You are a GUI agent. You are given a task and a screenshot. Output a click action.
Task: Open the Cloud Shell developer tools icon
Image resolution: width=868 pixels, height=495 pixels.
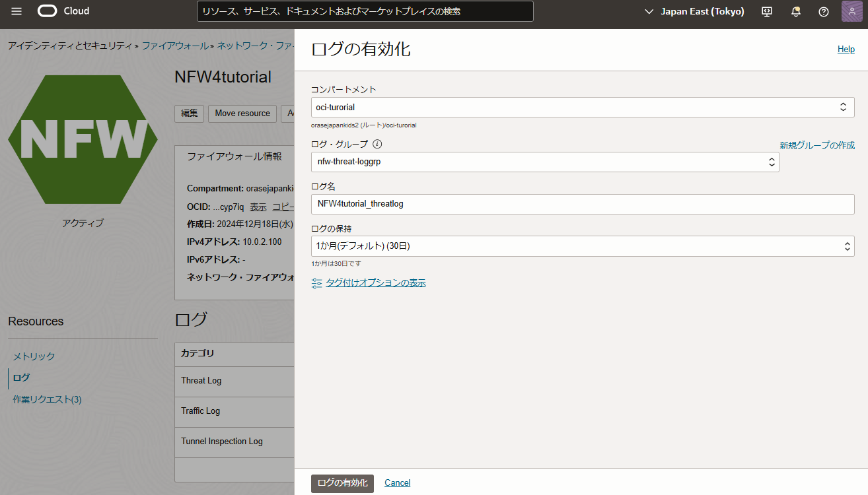point(767,11)
